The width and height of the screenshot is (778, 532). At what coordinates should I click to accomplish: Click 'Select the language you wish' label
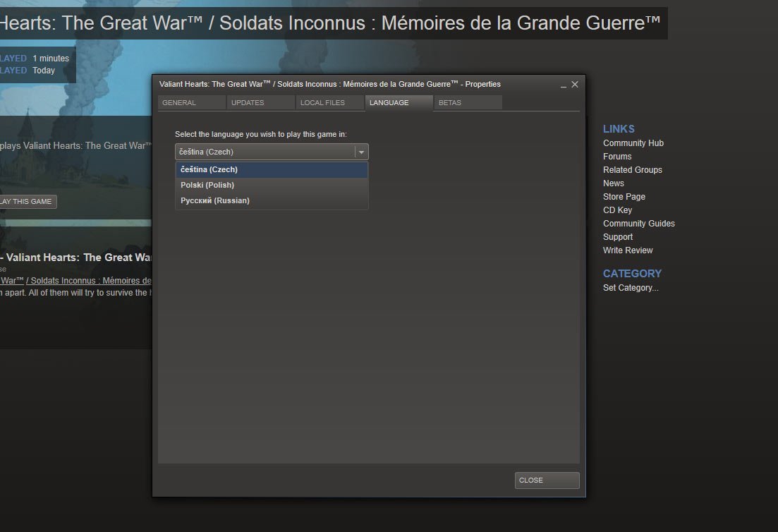click(260, 134)
